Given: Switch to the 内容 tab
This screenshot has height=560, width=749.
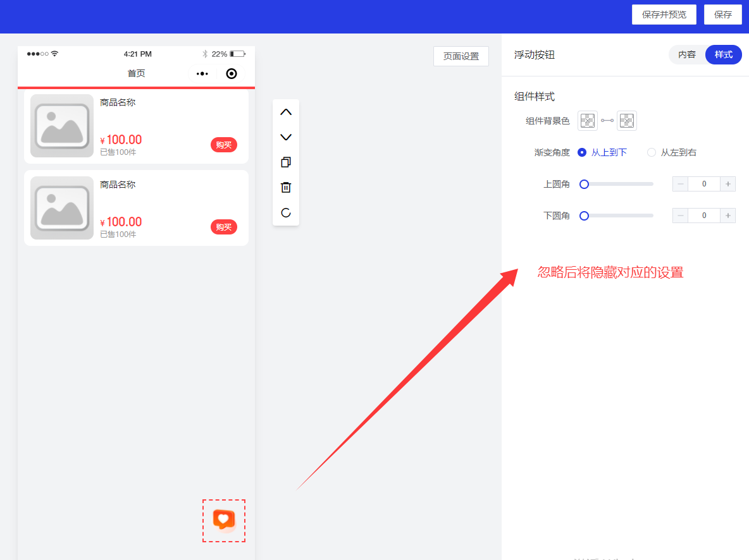Looking at the screenshot, I should pos(687,54).
